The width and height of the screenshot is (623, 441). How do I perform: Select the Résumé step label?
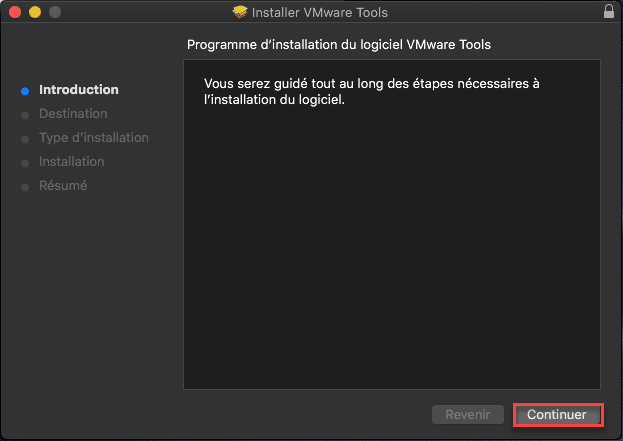63,186
